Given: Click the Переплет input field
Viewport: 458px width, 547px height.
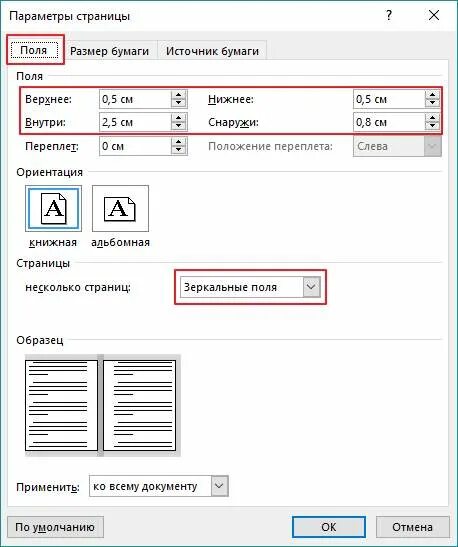Looking at the screenshot, I should tap(135, 146).
